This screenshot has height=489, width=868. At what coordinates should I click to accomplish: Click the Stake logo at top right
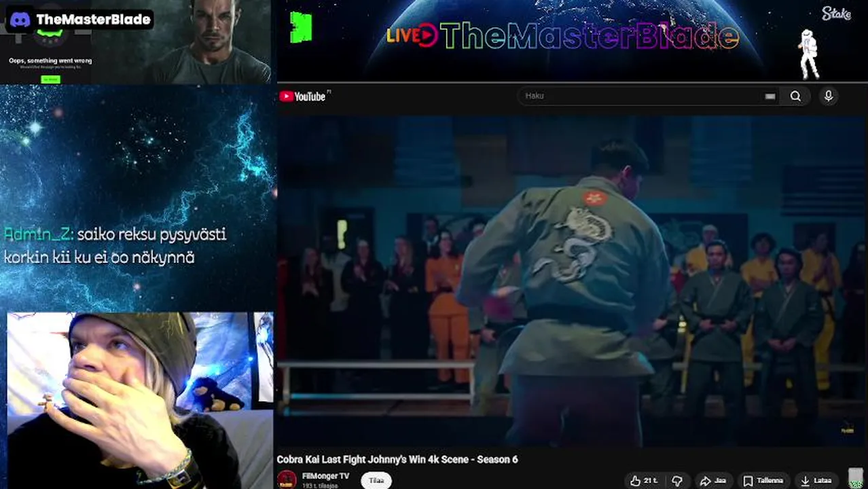pyautogui.click(x=836, y=14)
